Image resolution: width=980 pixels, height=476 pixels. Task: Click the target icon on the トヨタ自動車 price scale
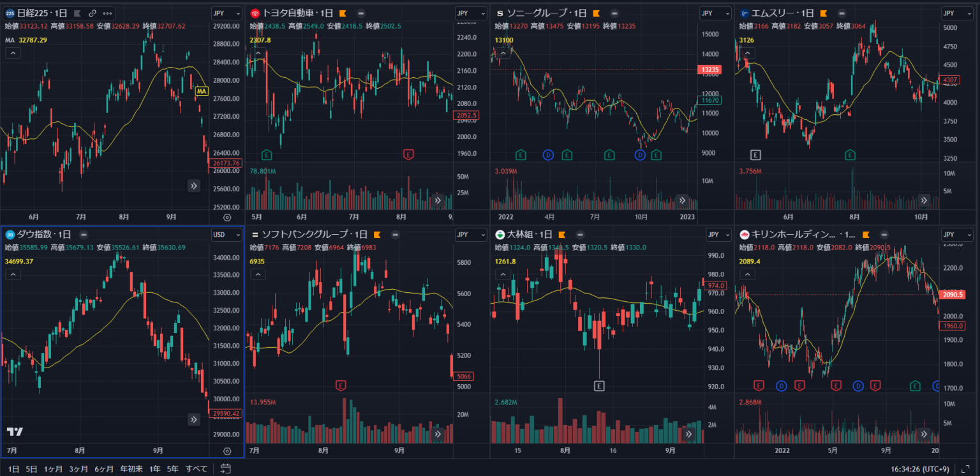coord(473,216)
